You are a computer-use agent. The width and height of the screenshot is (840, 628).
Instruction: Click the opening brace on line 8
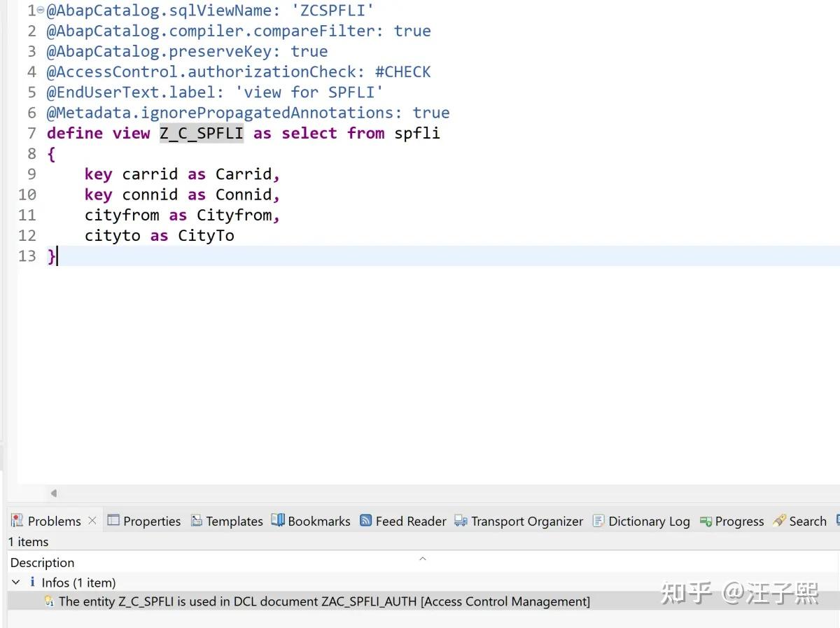[x=51, y=153]
